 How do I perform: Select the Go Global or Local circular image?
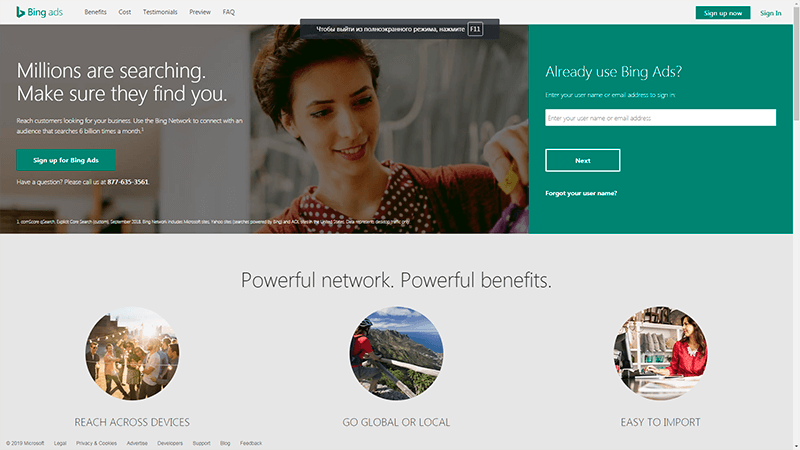(x=396, y=353)
